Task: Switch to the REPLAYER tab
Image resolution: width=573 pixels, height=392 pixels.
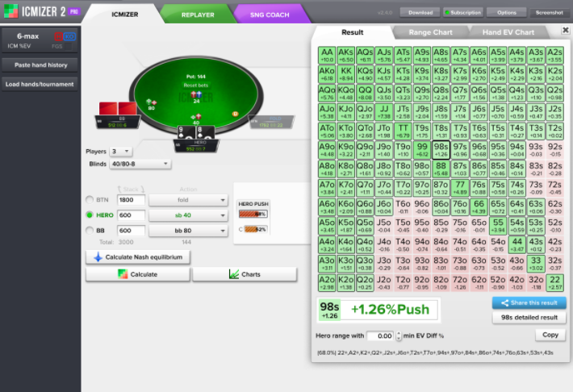Action: click(x=198, y=15)
